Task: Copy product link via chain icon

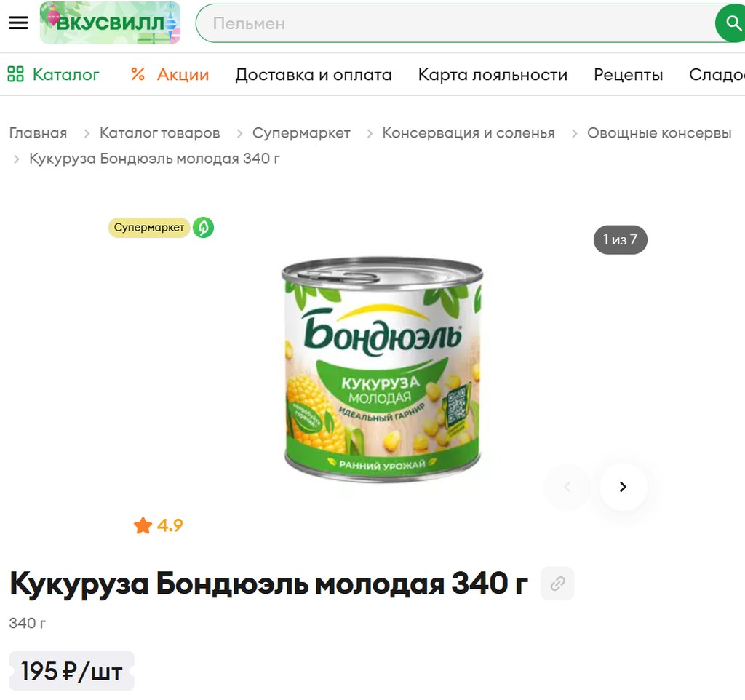Action: click(x=557, y=584)
